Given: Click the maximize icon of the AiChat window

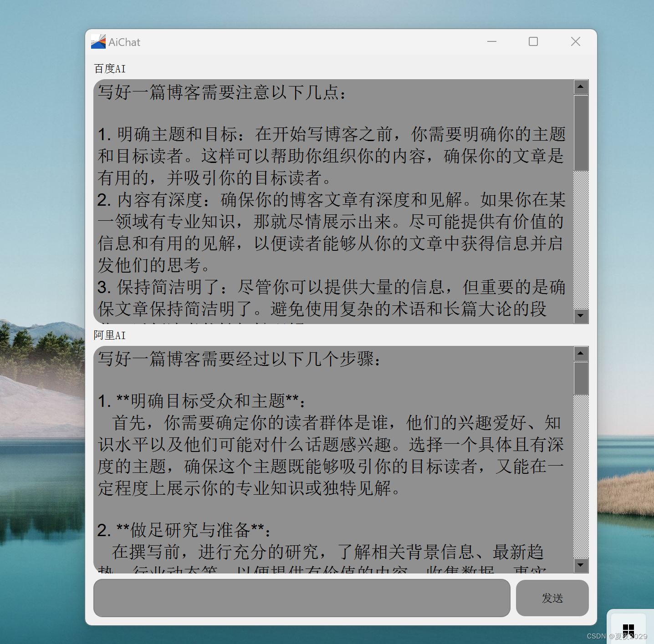Looking at the screenshot, I should (x=533, y=41).
